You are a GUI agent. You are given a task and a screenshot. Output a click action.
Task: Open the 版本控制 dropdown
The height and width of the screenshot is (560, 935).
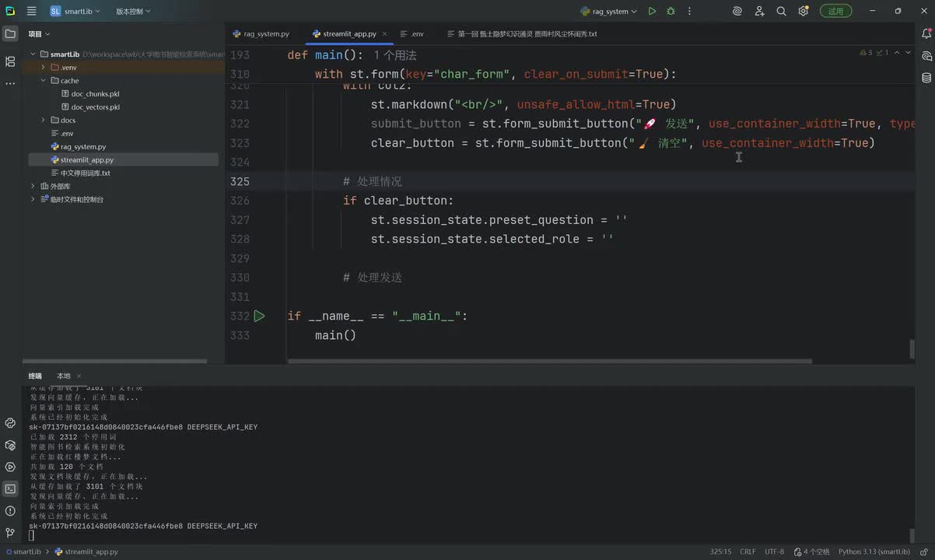(133, 11)
